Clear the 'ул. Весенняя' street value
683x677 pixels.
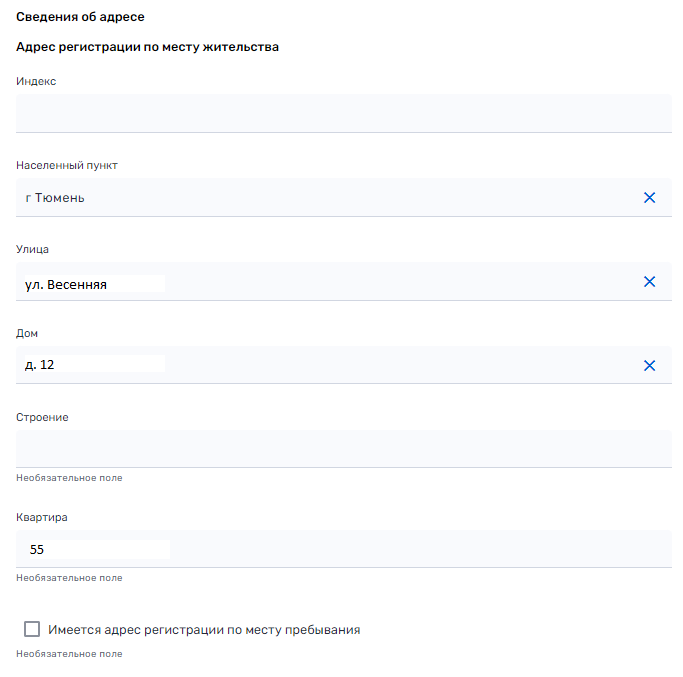(x=649, y=282)
